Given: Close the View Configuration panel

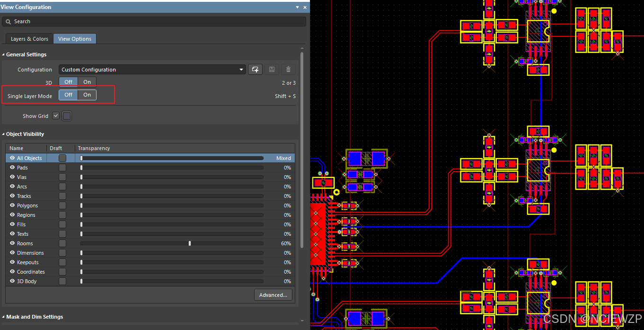Looking at the screenshot, I should click(x=305, y=8).
